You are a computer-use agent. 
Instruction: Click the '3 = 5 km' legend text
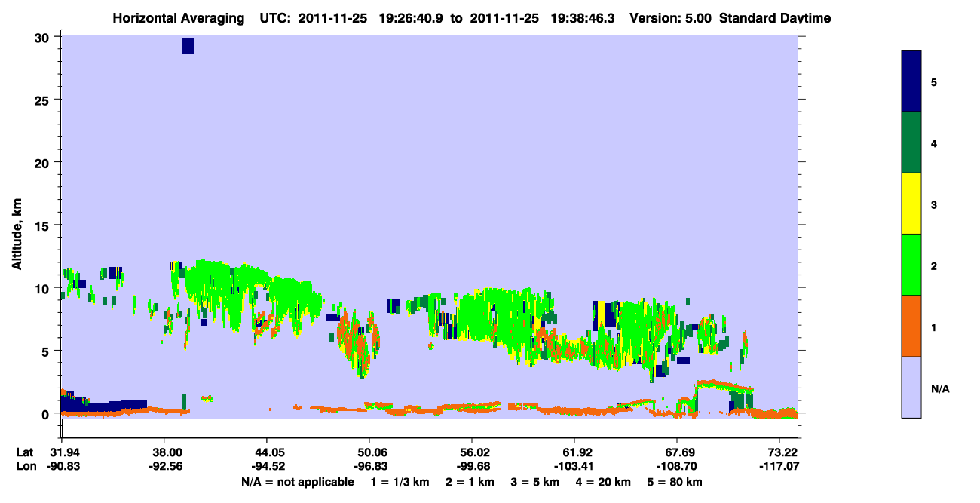coord(536,482)
